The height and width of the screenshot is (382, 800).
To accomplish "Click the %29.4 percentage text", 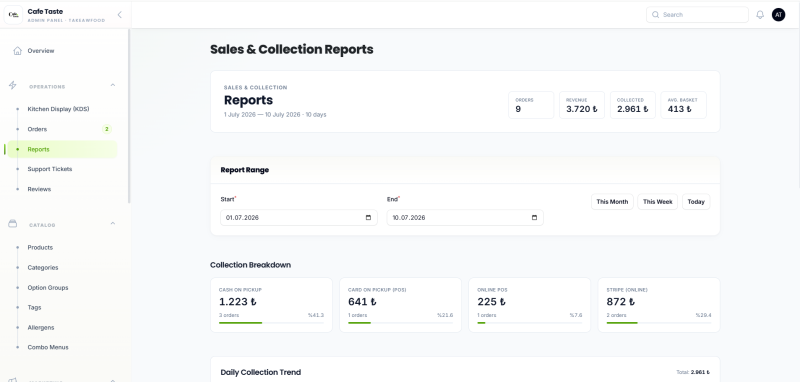I will click(x=704, y=315).
